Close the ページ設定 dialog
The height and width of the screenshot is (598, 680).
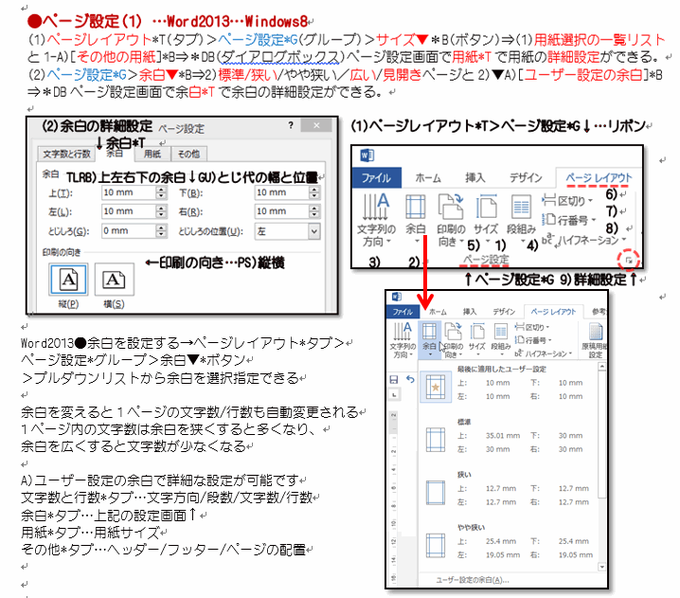tap(317, 126)
